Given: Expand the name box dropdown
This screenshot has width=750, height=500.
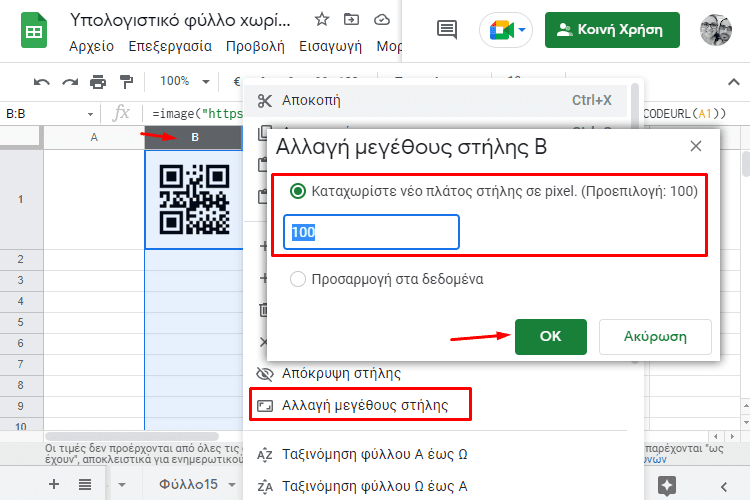Looking at the screenshot, I should tap(90, 114).
